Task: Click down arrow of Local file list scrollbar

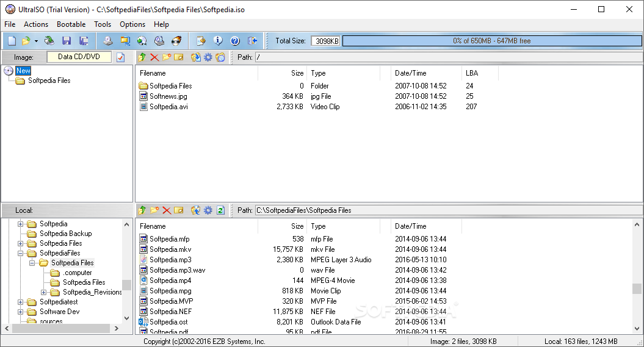Action: pos(637,329)
